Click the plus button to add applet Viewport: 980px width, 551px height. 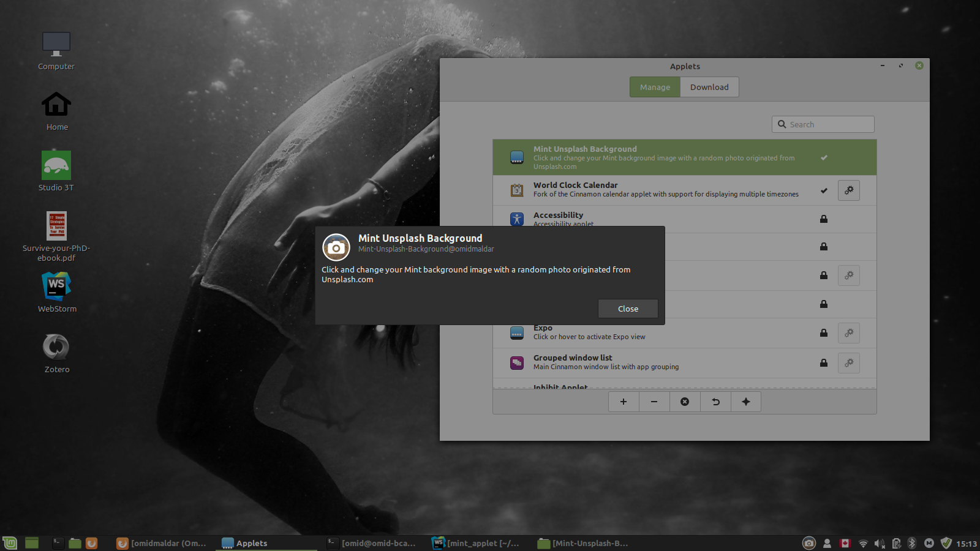click(x=624, y=402)
